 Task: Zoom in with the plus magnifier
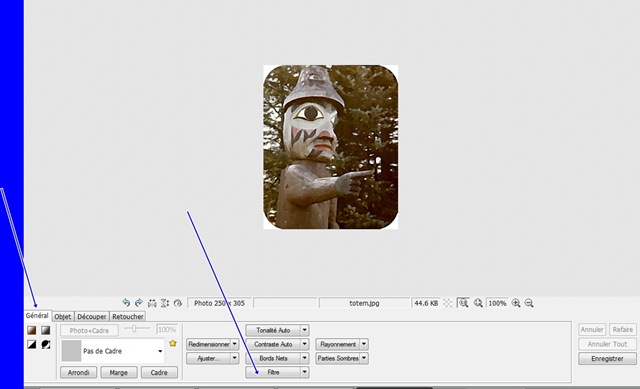[516, 303]
